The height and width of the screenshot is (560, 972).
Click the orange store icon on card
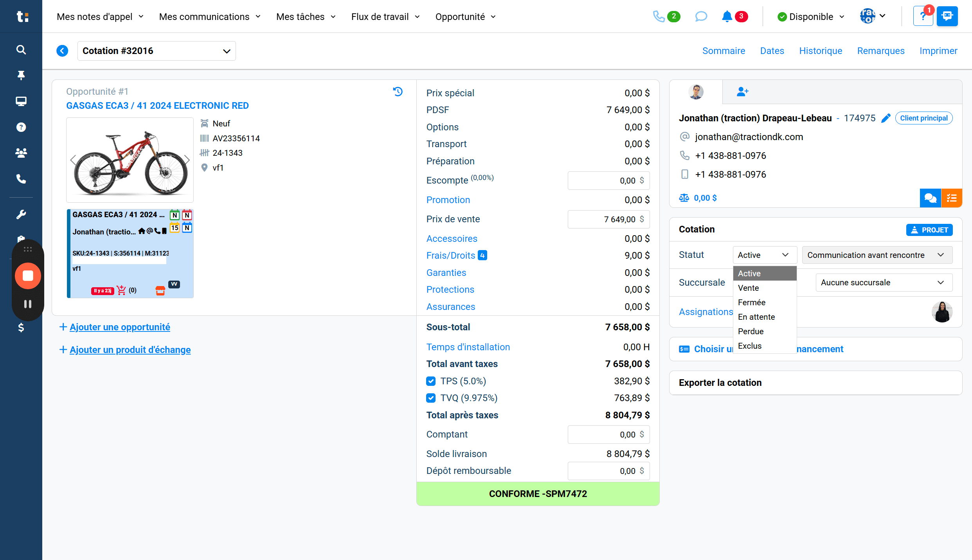160,290
